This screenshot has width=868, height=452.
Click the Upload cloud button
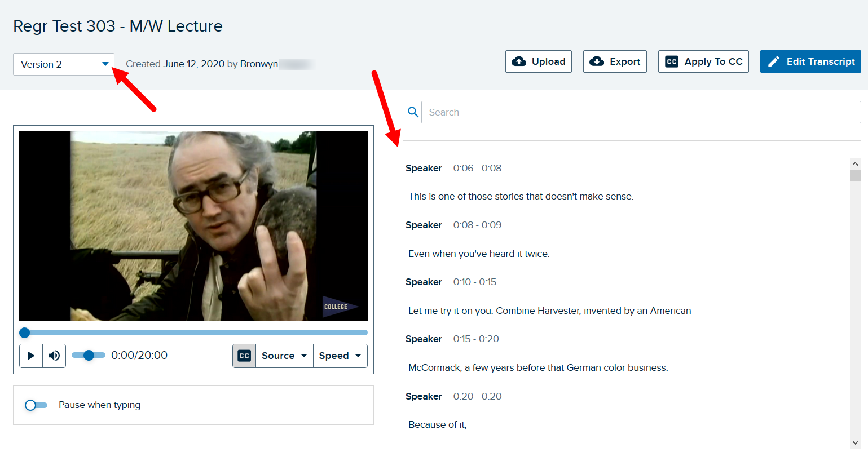point(538,61)
